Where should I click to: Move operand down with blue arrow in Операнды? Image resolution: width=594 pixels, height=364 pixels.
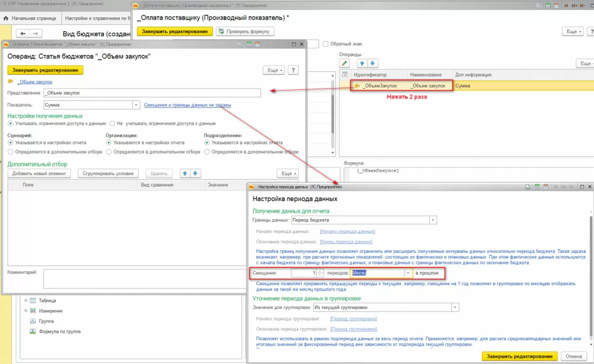372,63
